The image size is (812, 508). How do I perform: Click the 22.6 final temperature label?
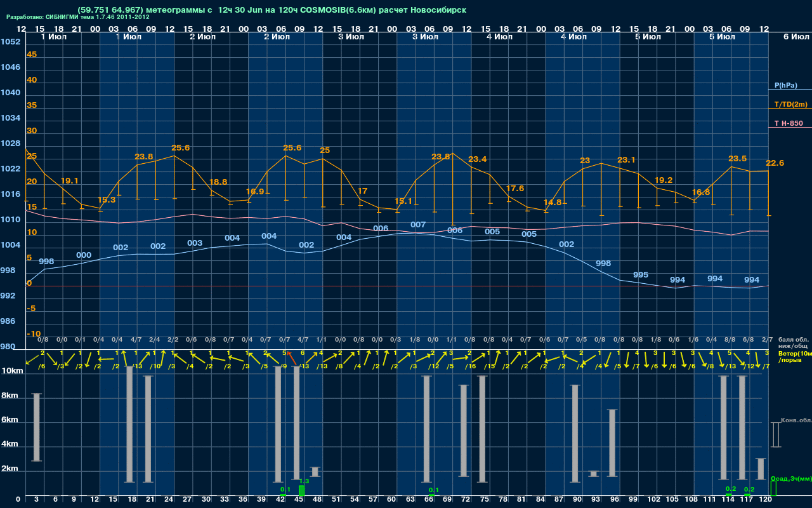775,163
